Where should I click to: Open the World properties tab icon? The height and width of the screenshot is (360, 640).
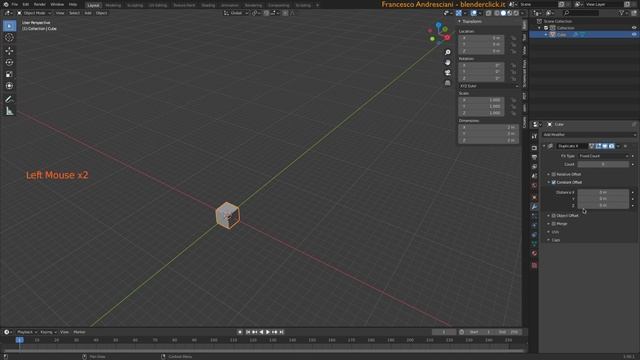click(x=534, y=185)
